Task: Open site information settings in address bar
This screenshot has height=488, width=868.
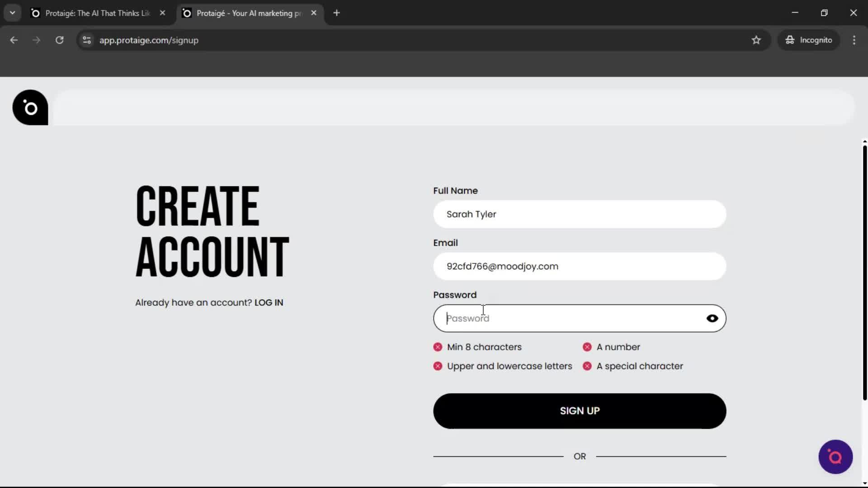Action: pyautogui.click(x=86, y=40)
